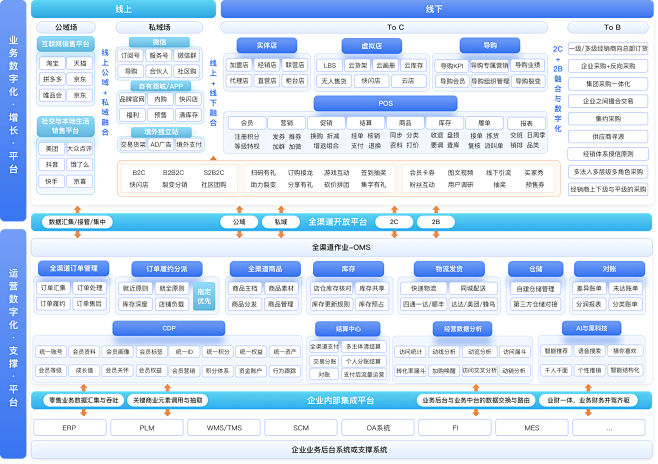Viewport: 658px width, 464px height.
Task: Choose the 订阅号 box
Action: (131, 55)
